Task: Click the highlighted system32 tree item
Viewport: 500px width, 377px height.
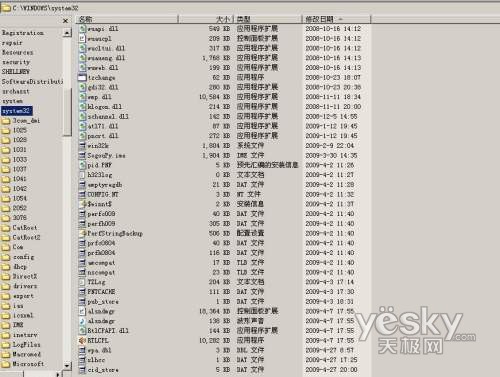Action: [16, 111]
